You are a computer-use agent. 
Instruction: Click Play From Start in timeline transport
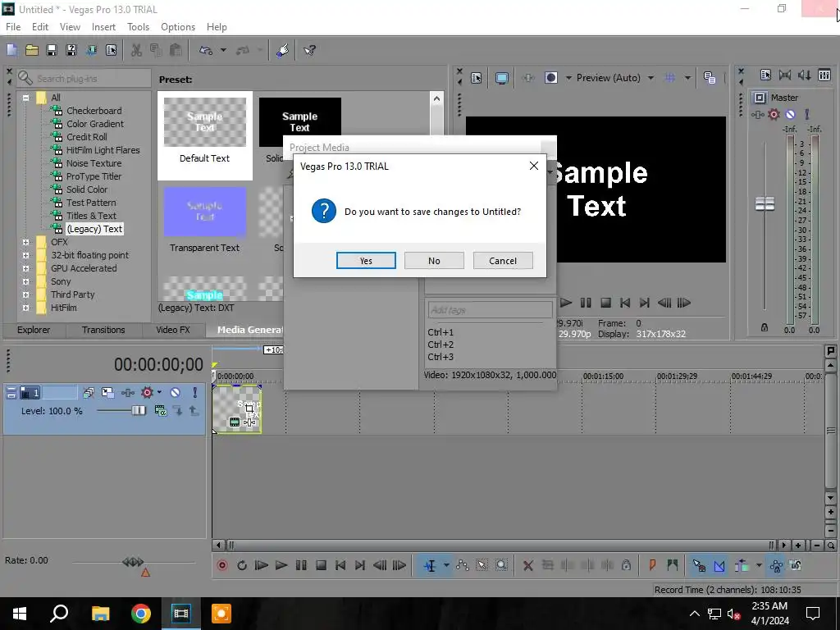262,565
